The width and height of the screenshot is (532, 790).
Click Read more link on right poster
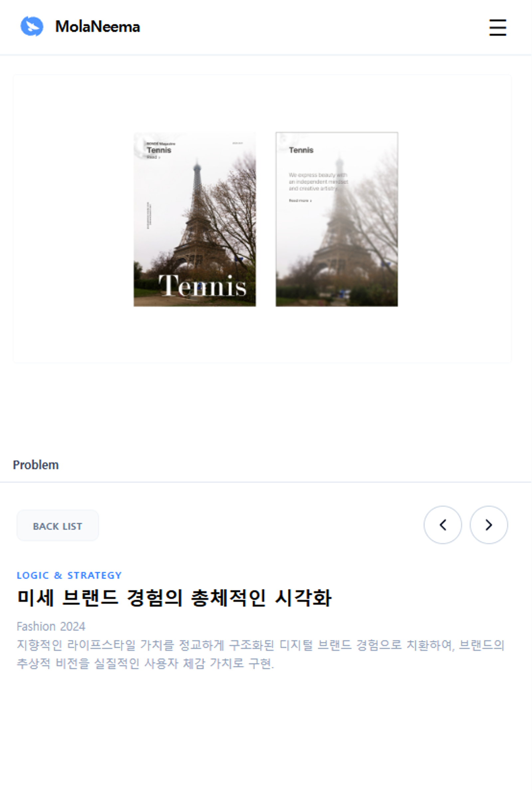[300, 201]
